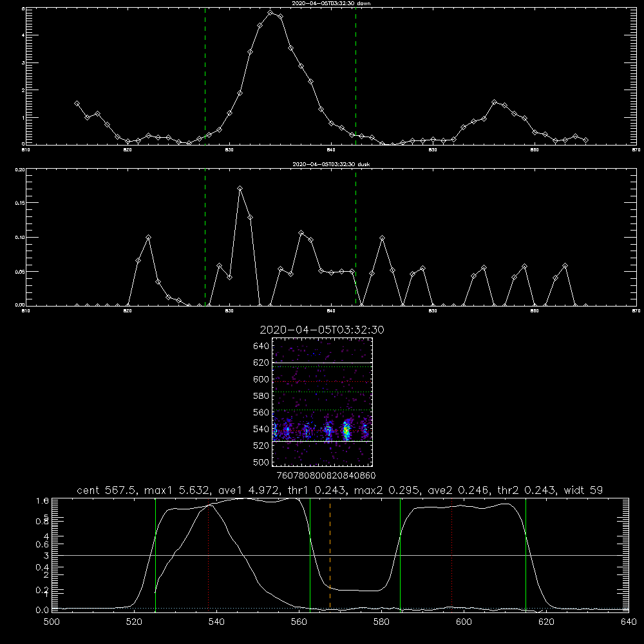Click the red dotted line near 538 in bottom plot
The image size is (644, 644).
208,554
